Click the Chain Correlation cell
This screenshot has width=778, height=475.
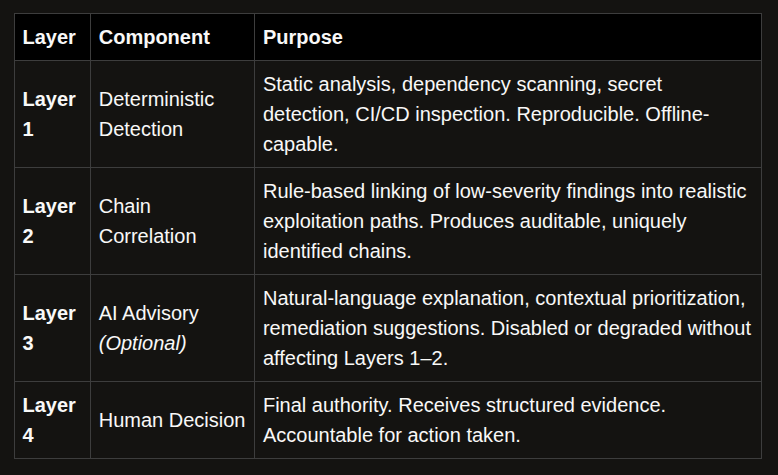pos(147,221)
